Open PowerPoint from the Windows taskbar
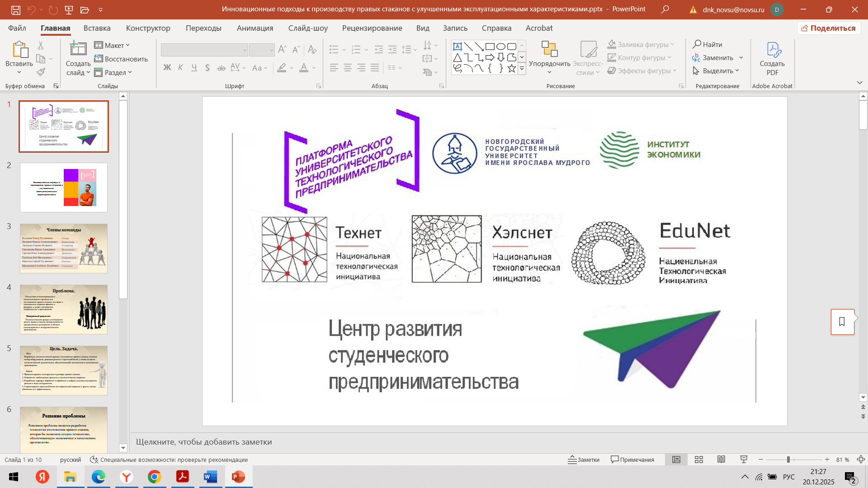Image resolution: width=868 pixels, height=488 pixels. click(238, 477)
